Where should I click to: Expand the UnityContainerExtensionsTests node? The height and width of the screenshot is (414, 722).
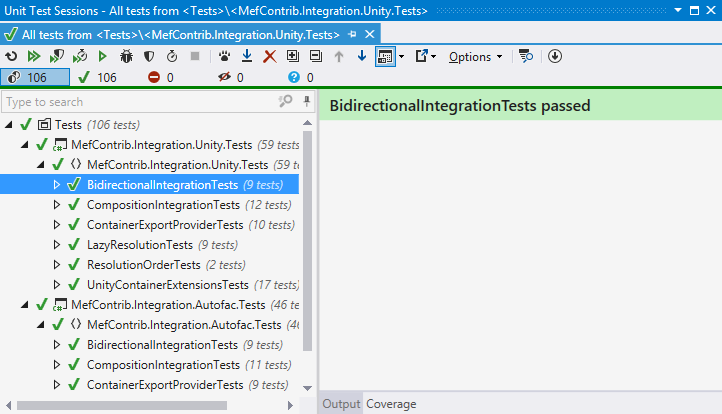[x=57, y=285]
